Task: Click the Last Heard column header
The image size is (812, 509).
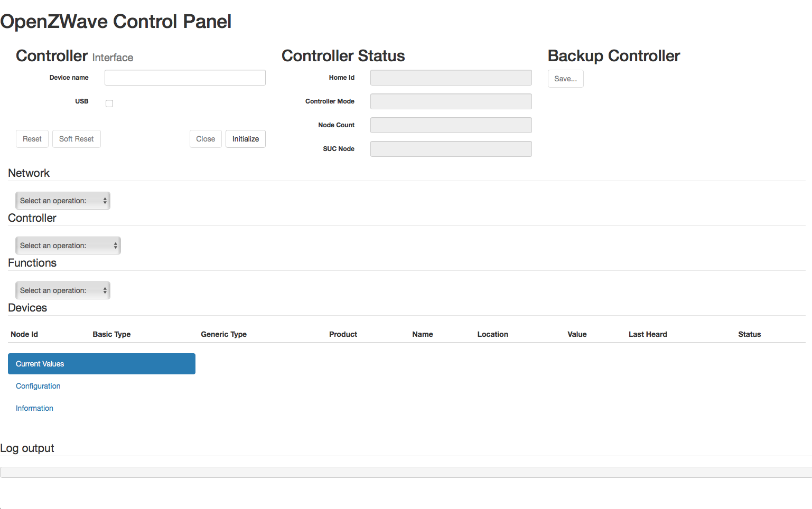Action: [648, 334]
